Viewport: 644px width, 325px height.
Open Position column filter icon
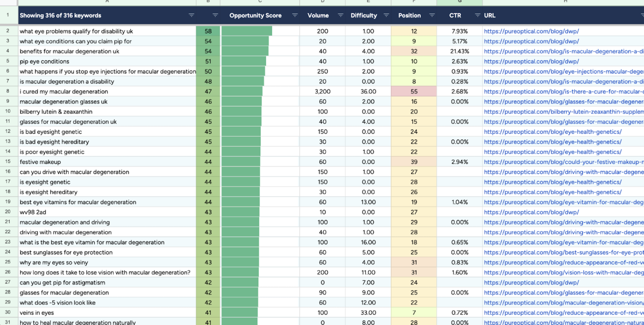click(x=432, y=15)
